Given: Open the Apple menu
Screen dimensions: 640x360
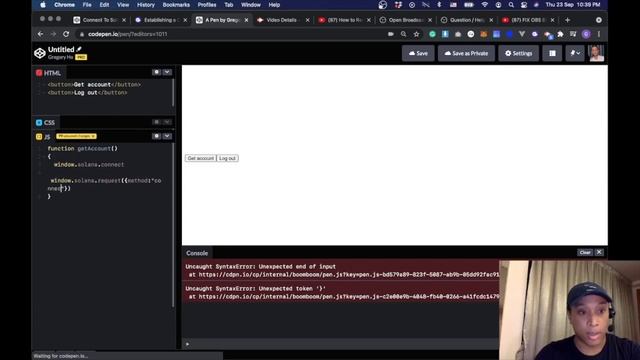Looking at the screenshot, I should coord(43,5).
